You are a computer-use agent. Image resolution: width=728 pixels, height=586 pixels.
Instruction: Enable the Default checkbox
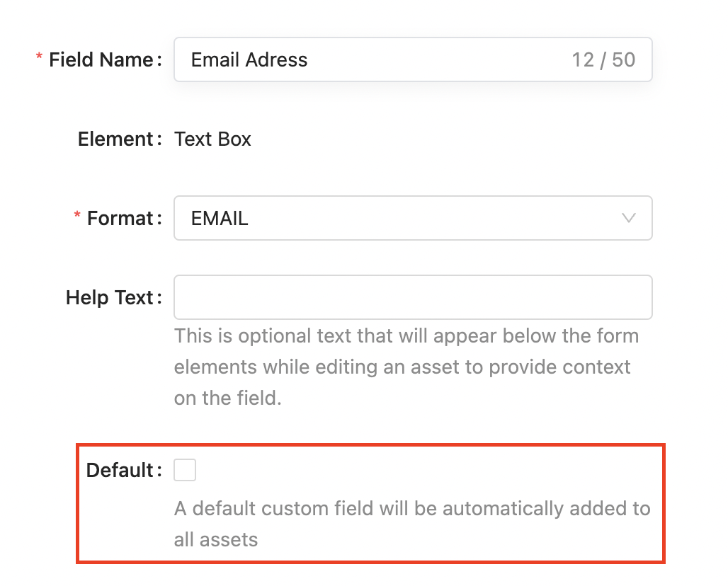coord(185,470)
